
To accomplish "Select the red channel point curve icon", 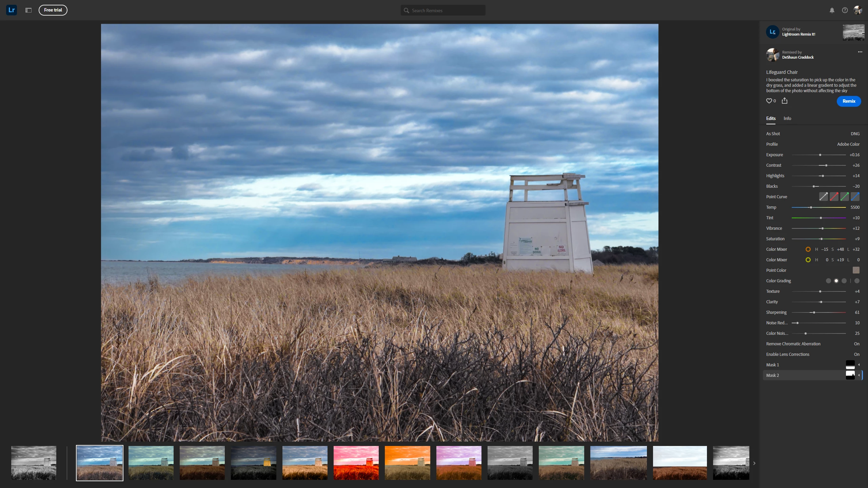I will [x=834, y=197].
